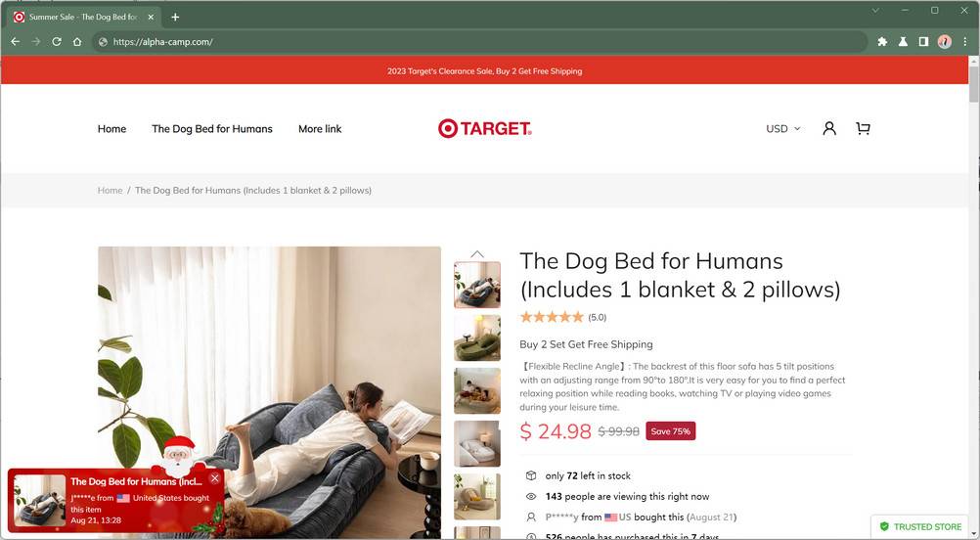Open the shopping cart icon
Screen dimensions: 980x540
pos(864,129)
